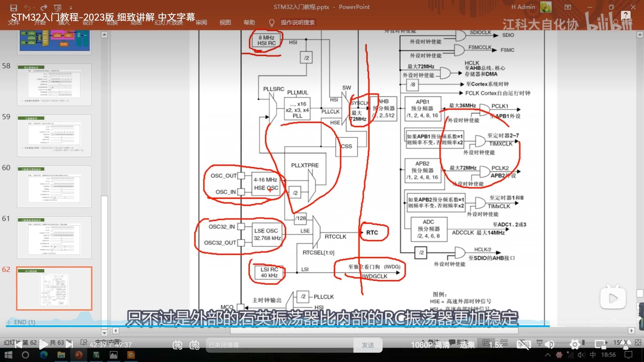Image resolution: width=644 pixels, height=362 pixels.
Task: Select slide 60 thumbnail
Action: pos(54,187)
